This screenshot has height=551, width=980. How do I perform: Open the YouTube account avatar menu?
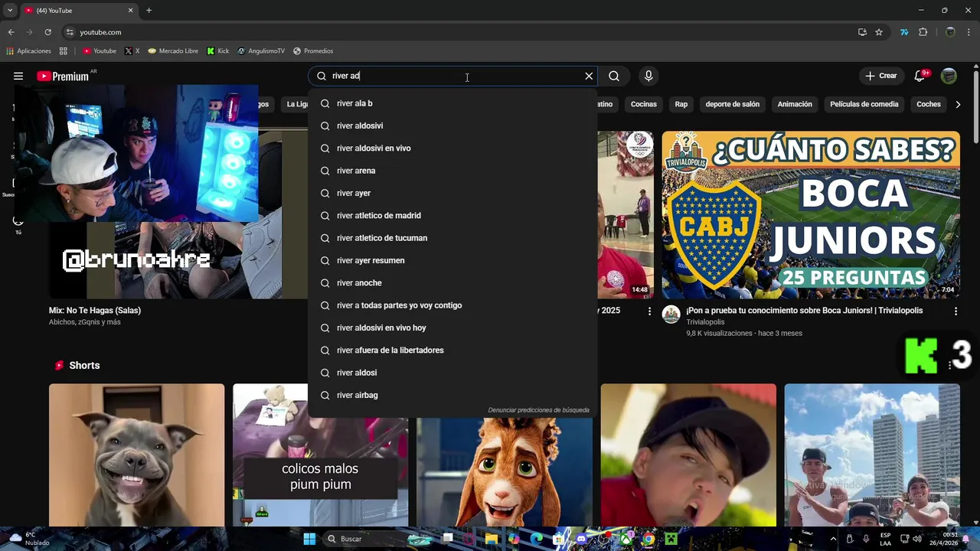pyautogui.click(x=949, y=76)
